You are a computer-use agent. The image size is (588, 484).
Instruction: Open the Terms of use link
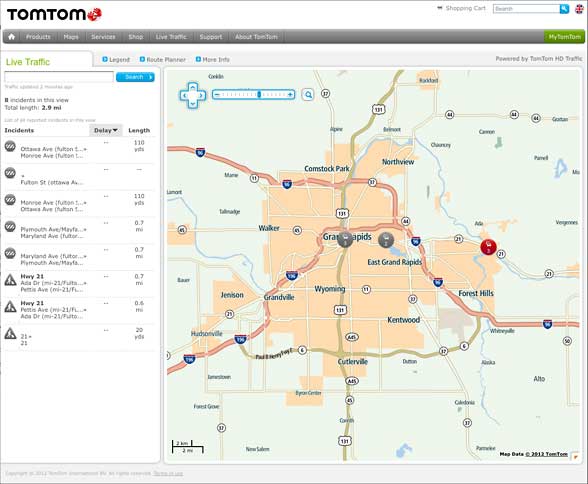pos(168,474)
